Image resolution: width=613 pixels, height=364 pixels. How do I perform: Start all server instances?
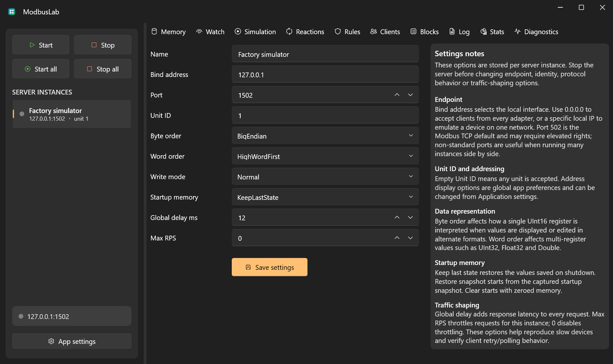coord(41,69)
